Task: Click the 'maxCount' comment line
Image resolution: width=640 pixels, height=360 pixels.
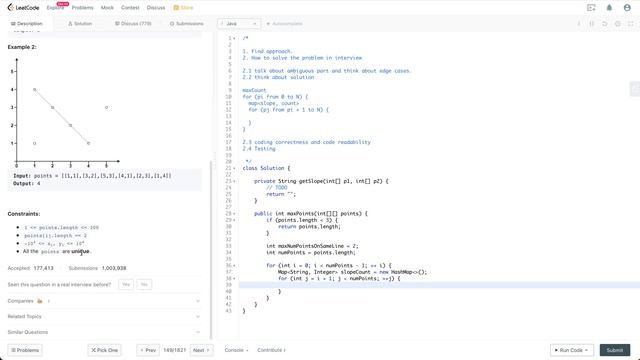Action: pyautogui.click(x=254, y=90)
